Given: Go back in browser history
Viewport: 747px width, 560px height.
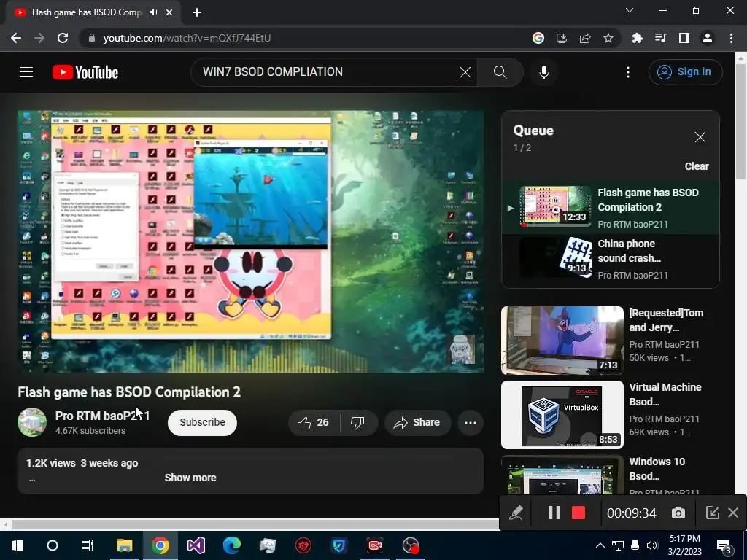Looking at the screenshot, I should point(16,38).
